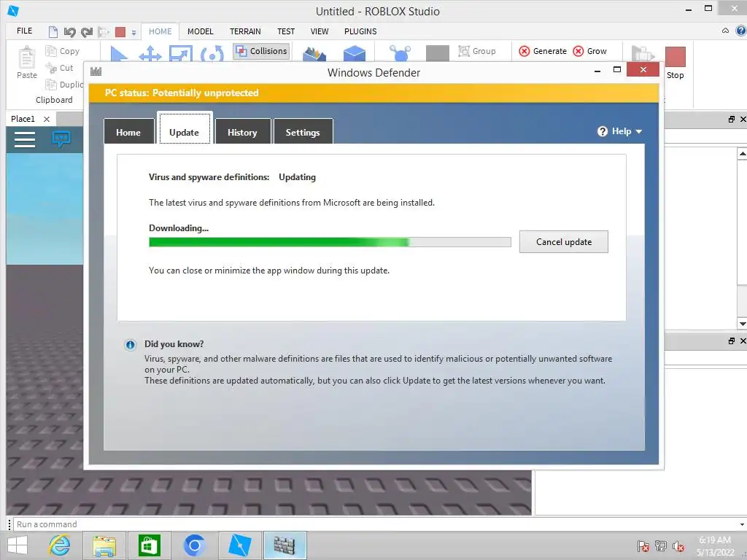Click the Windows Defender wall icon on taskbar
747x560 pixels.
coord(285,545)
